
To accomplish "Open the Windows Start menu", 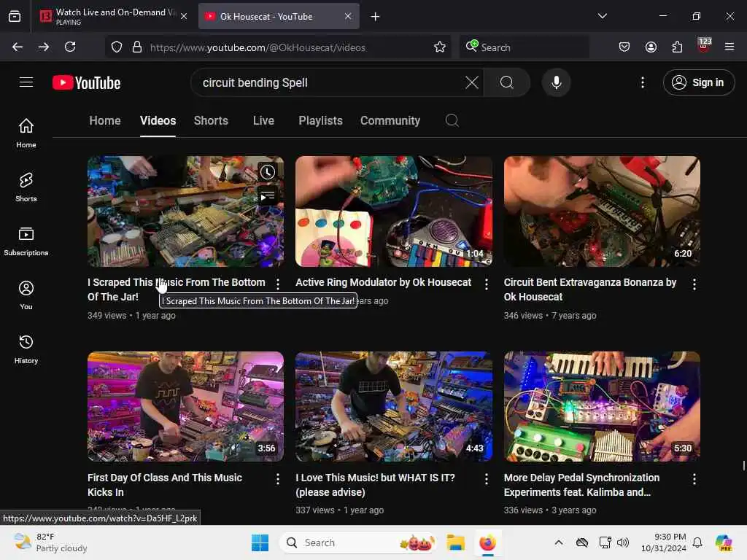I will tap(260, 542).
